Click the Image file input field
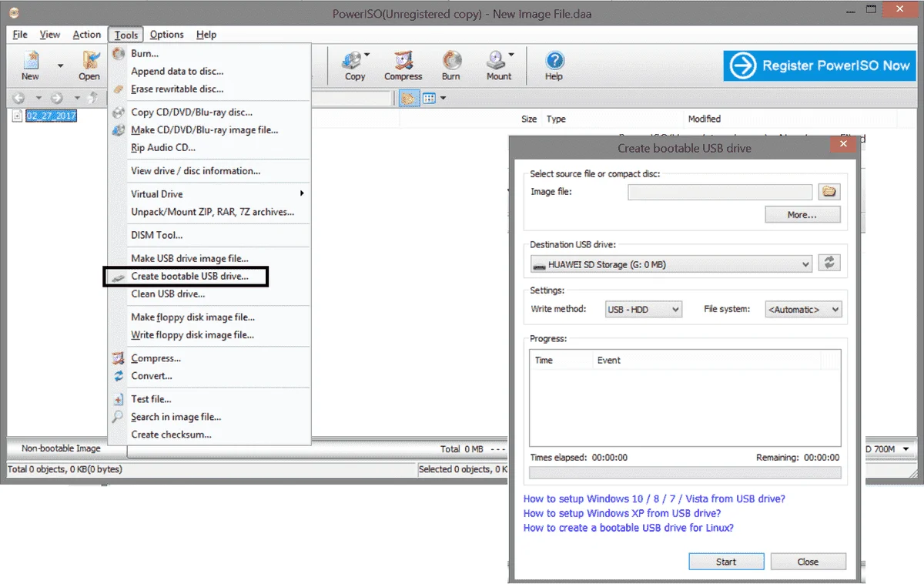Screen dimensions: 924x584 720,192
